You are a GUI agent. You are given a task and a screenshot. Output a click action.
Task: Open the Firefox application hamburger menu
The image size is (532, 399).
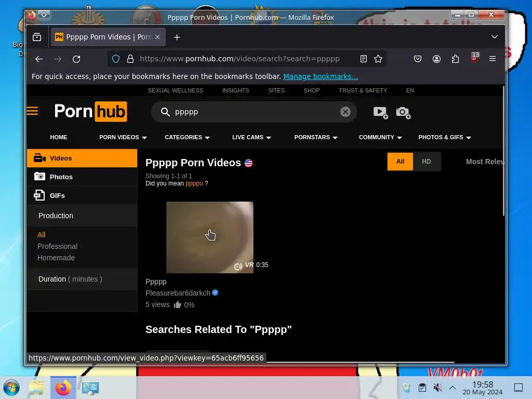click(493, 59)
